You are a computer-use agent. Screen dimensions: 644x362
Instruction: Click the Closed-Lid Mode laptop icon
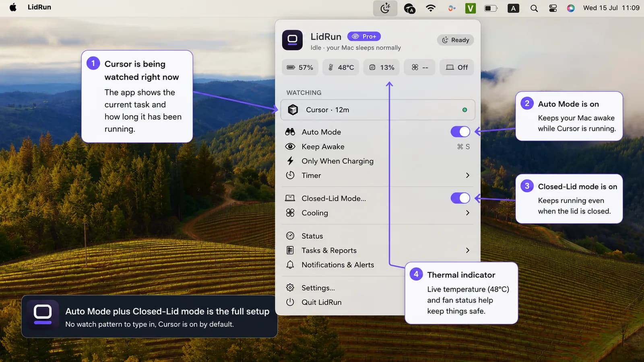(x=290, y=198)
